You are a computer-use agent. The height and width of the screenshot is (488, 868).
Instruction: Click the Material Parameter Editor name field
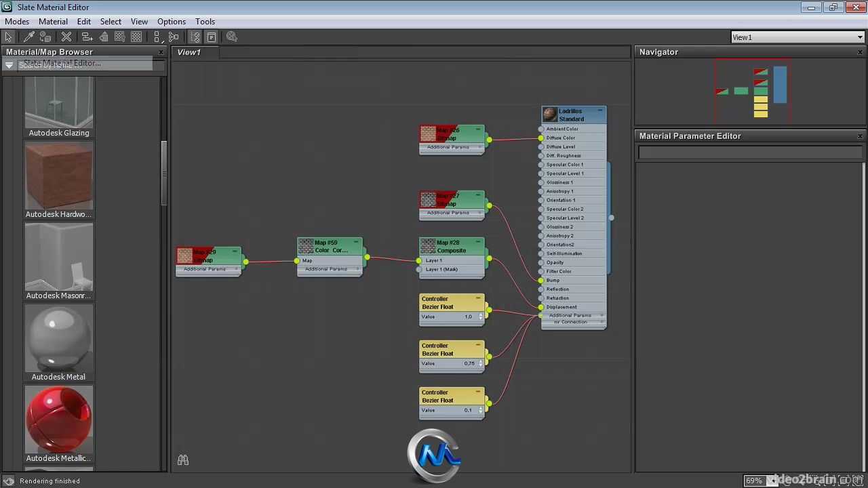(750, 153)
